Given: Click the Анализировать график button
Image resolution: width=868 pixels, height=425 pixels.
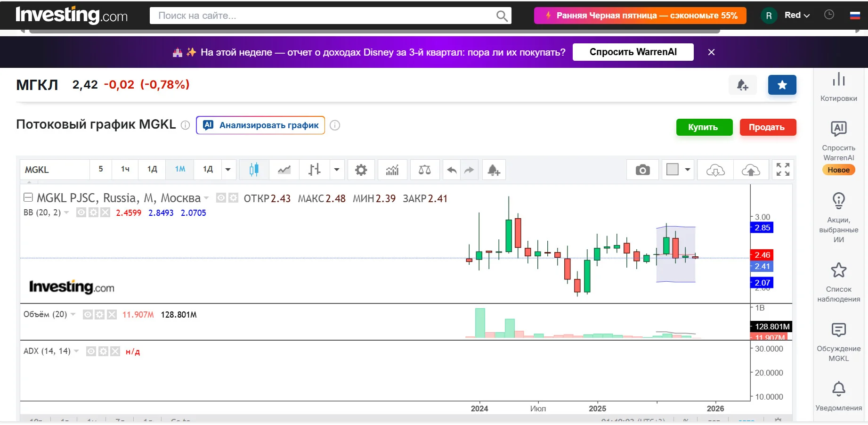Looking at the screenshot, I should 260,125.
